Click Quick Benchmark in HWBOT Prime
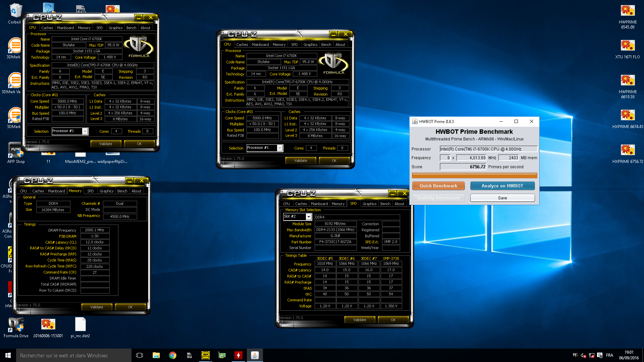The image size is (644, 362). [x=438, y=186]
